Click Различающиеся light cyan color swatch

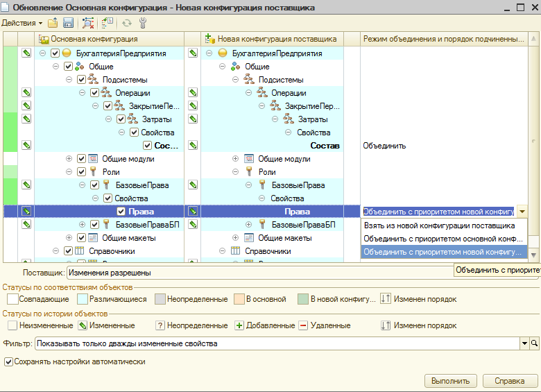tap(83, 299)
